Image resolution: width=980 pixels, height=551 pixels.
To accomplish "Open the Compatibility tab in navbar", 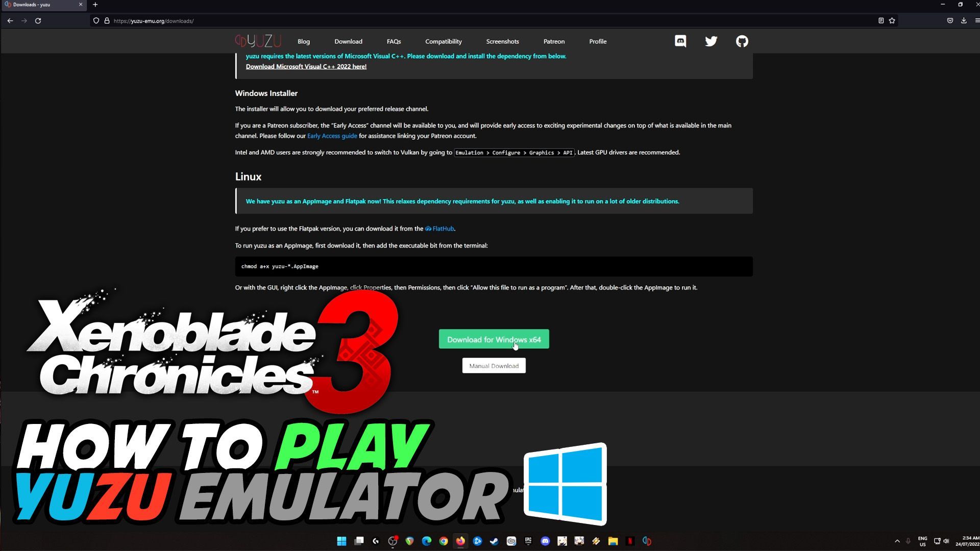I will point(444,41).
